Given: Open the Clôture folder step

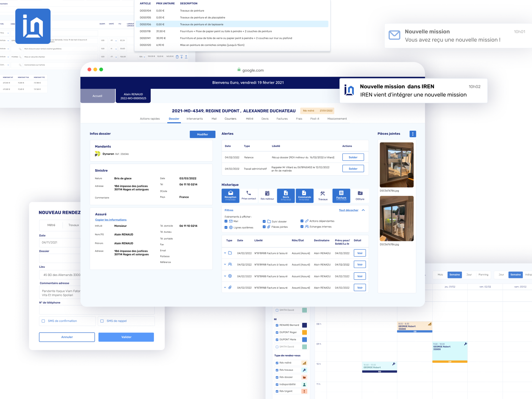Looking at the screenshot, I should point(360,196).
